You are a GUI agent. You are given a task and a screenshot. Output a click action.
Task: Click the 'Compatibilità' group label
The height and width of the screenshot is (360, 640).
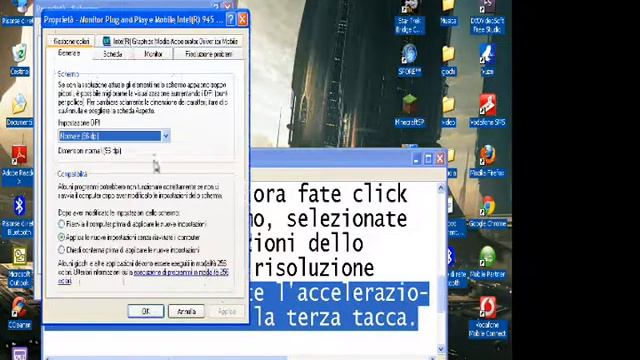click(72, 174)
